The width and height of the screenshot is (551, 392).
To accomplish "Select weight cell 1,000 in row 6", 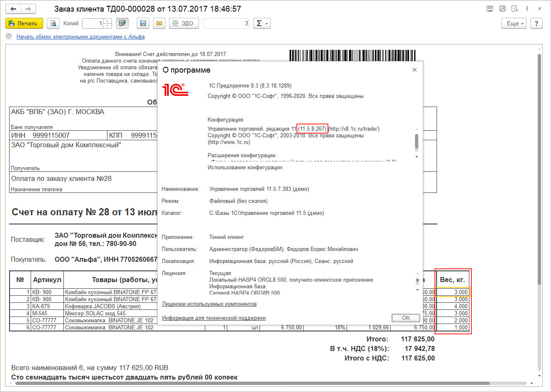I will [452, 327].
